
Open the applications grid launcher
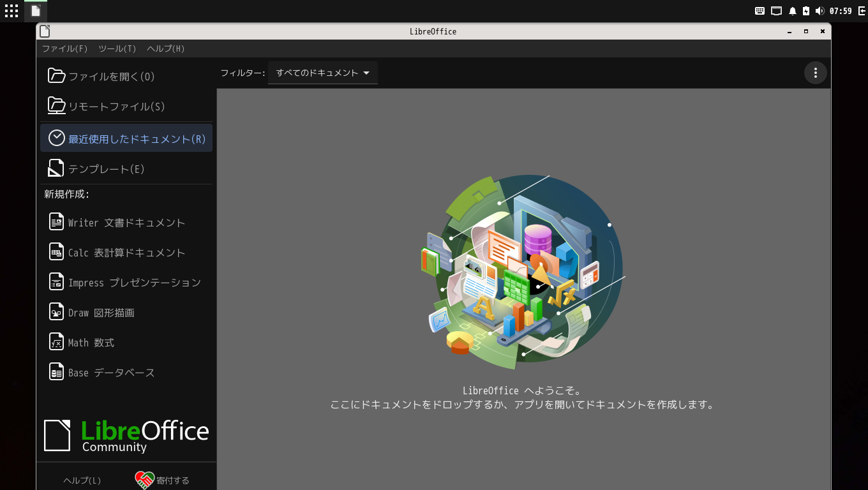tap(11, 11)
